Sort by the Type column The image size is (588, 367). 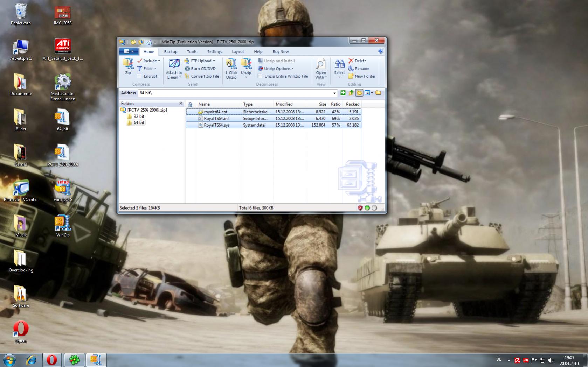[x=257, y=104]
